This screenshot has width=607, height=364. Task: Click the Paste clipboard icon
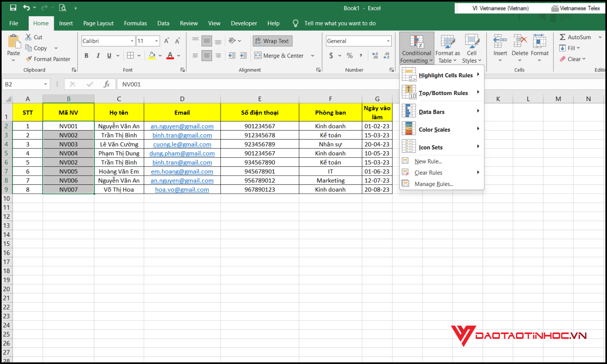14,41
